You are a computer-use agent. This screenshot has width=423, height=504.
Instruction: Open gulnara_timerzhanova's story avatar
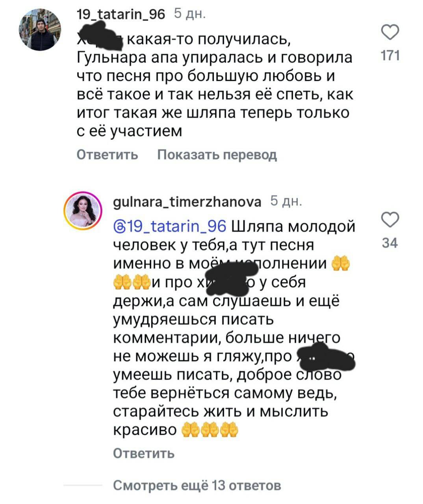[x=83, y=211]
